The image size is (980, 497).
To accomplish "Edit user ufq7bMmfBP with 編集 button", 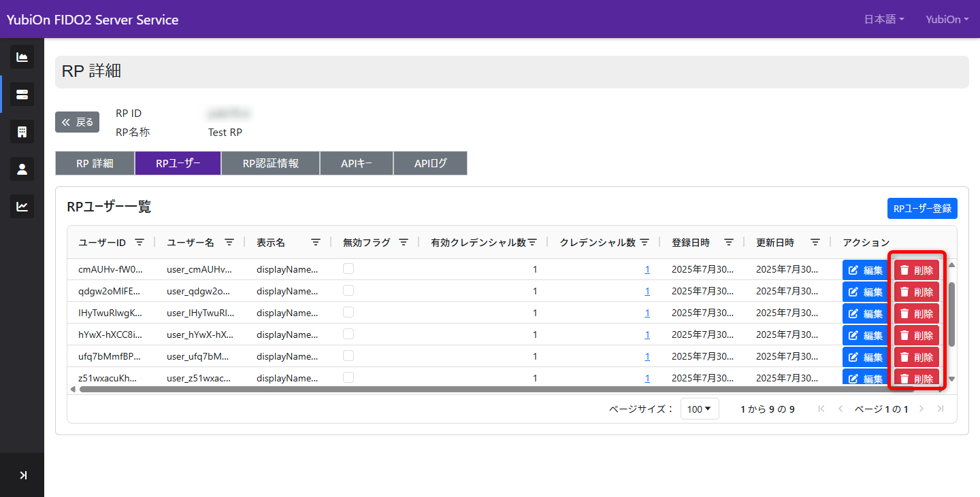I will [x=866, y=357].
